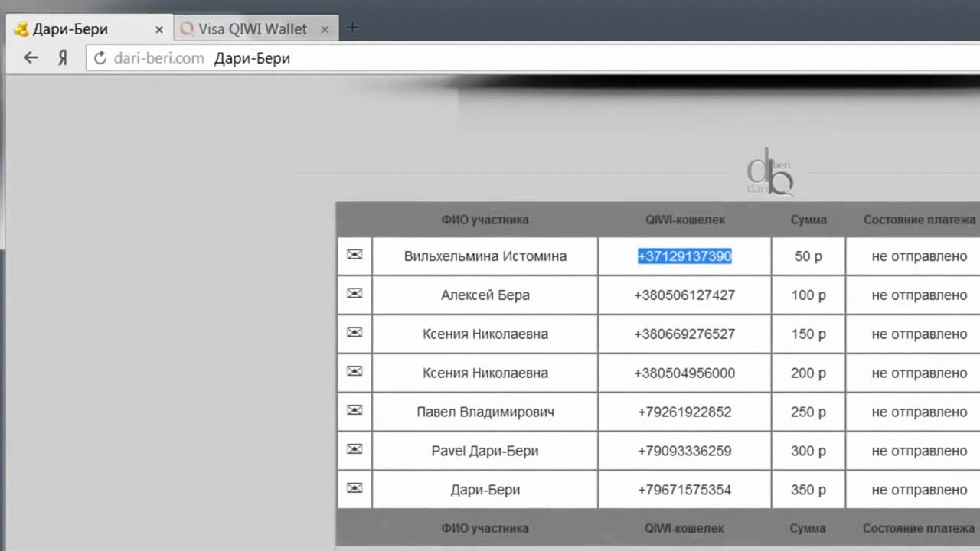Click the 350 р amount cell

coord(808,491)
